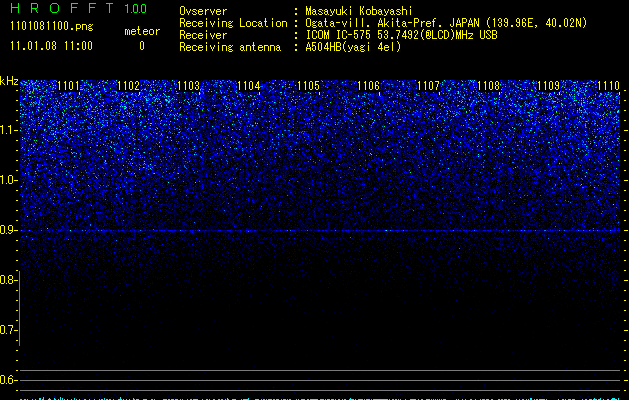Select observer name Masayuki Kobayashi
This screenshot has height=400, width=629.
pyautogui.click(x=359, y=11)
